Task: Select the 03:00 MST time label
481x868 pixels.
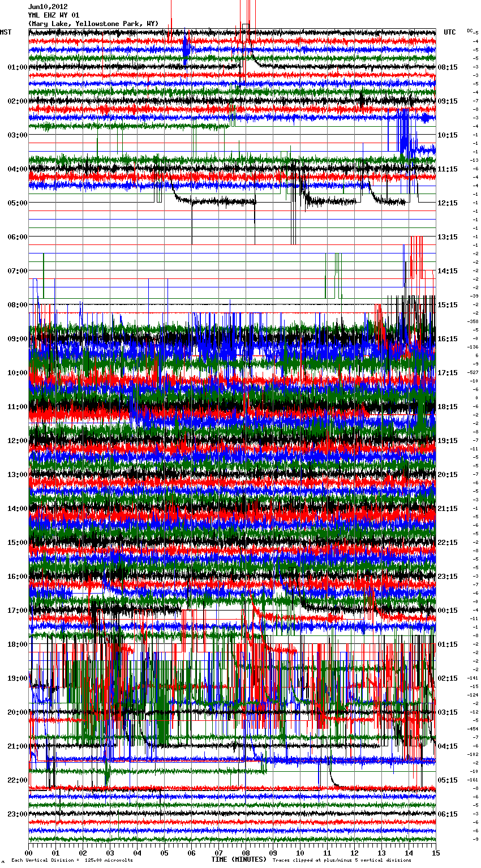Action: pyautogui.click(x=18, y=135)
